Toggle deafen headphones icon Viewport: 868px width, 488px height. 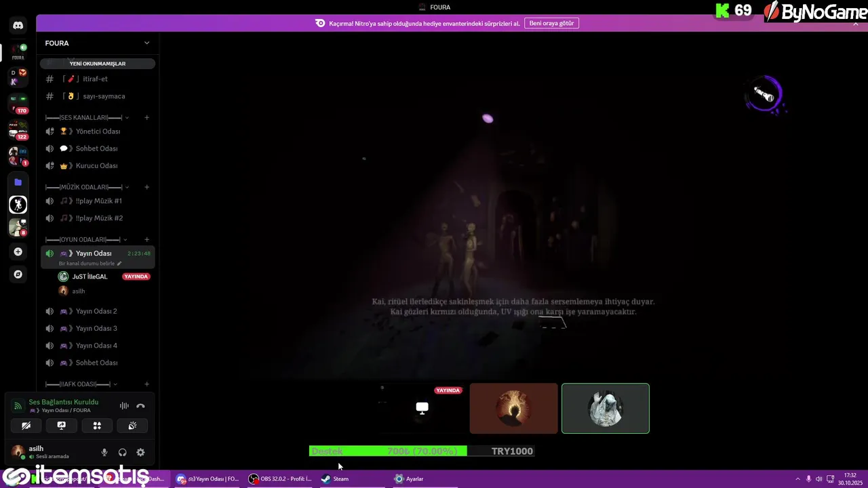pyautogui.click(x=123, y=452)
